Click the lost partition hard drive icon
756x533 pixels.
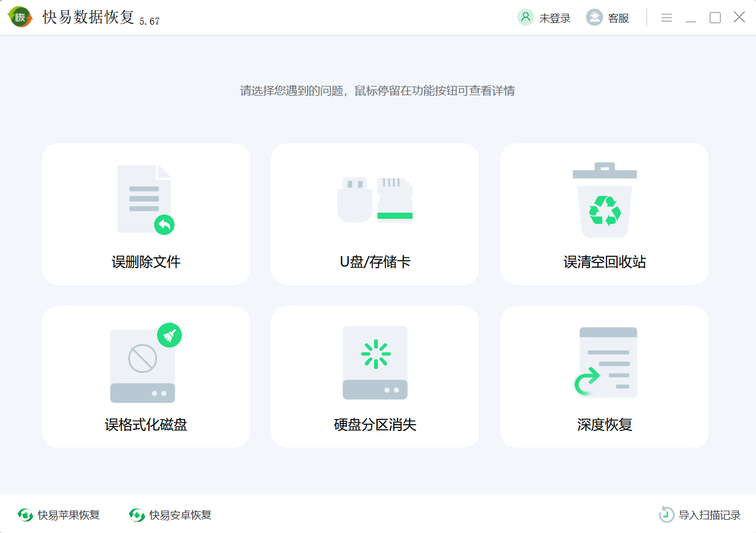pos(375,363)
